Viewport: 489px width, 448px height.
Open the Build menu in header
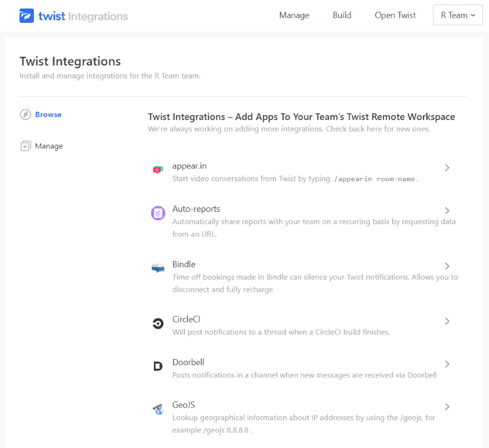(342, 16)
